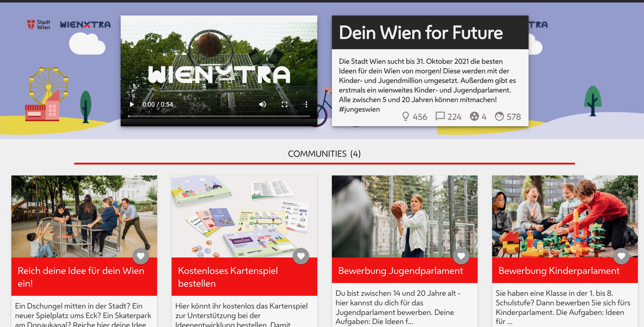
Task: Click the face users icon showing 578
Action: click(499, 116)
